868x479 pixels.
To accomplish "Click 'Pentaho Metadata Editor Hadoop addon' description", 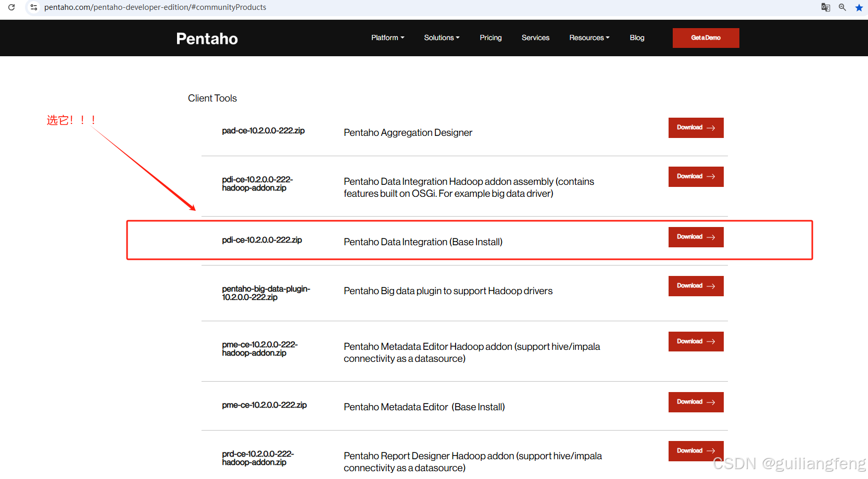I will 471,352.
